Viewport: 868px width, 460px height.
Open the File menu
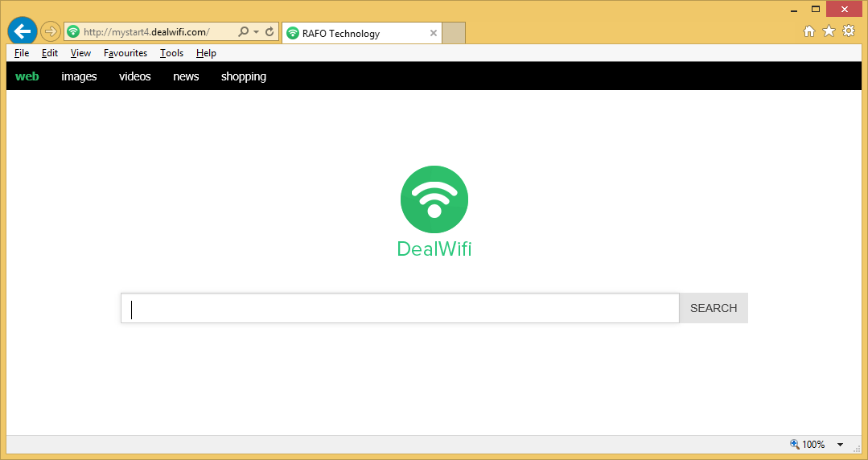(x=23, y=53)
